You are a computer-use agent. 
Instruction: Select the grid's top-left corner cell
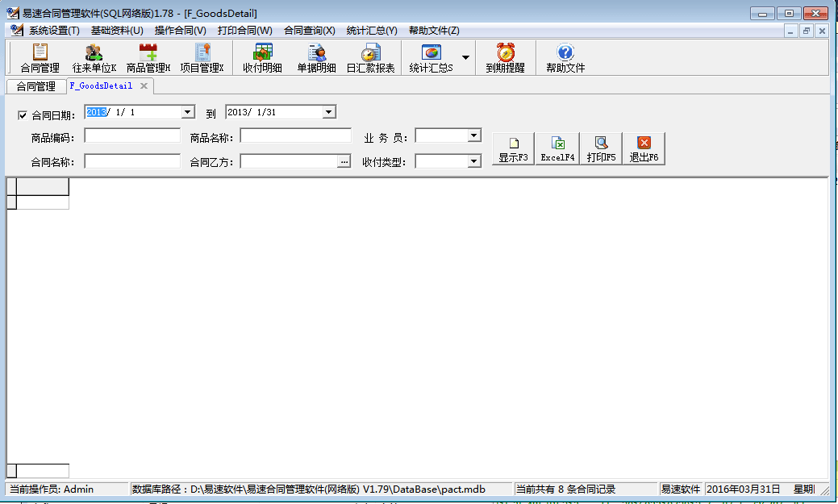[11, 186]
